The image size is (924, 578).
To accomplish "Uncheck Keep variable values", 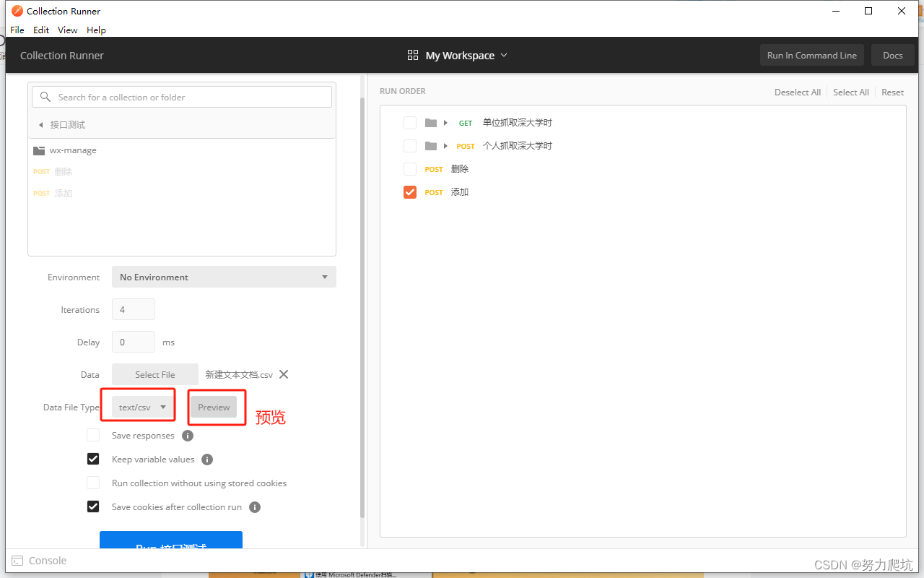I will (x=93, y=458).
